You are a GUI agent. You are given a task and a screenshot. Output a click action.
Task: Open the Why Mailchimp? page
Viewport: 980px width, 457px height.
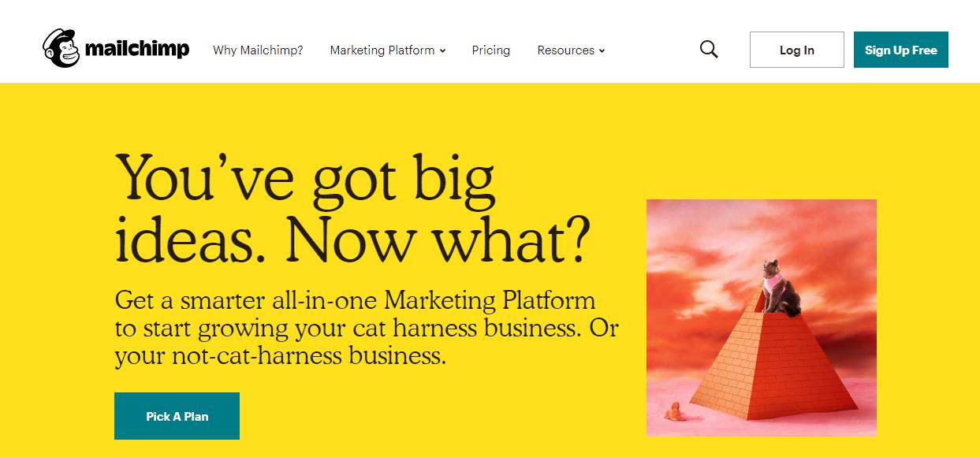click(258, 50)
